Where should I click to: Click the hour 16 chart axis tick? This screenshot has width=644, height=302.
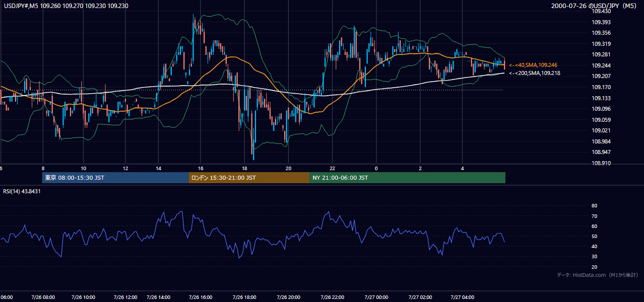(201, 168)
